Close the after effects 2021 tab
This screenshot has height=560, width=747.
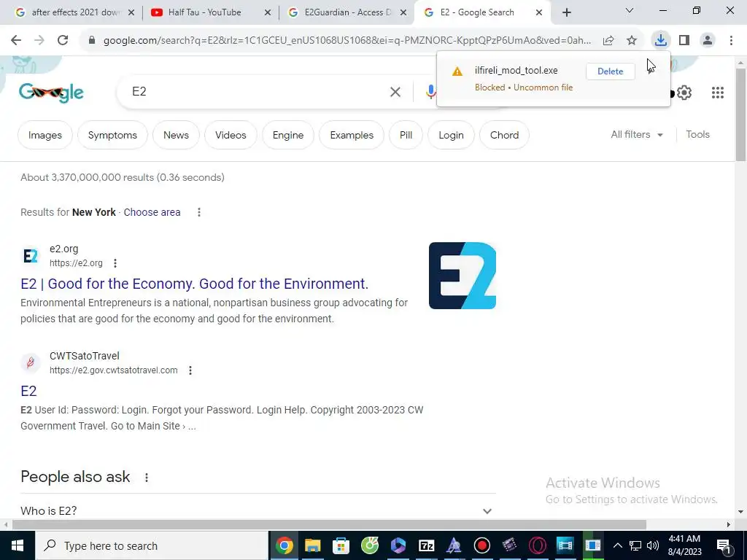(x=131, y=13)
